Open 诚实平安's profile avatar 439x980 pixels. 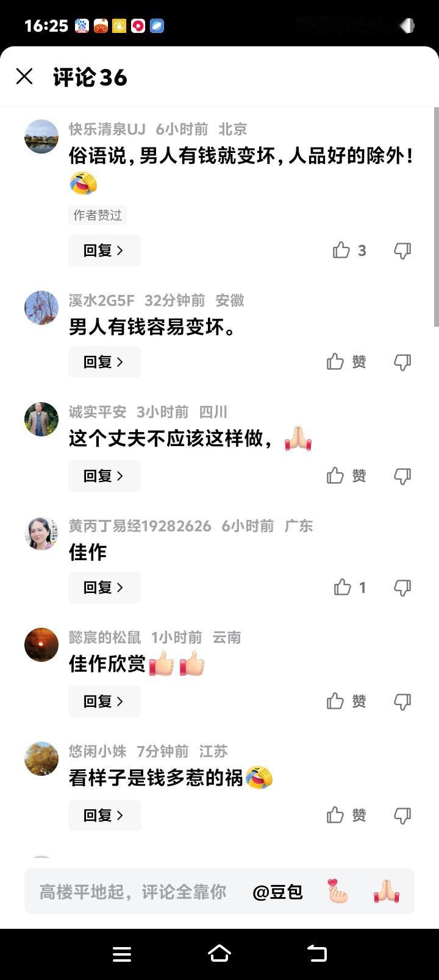pyautogui.click(x=41, y=419)
